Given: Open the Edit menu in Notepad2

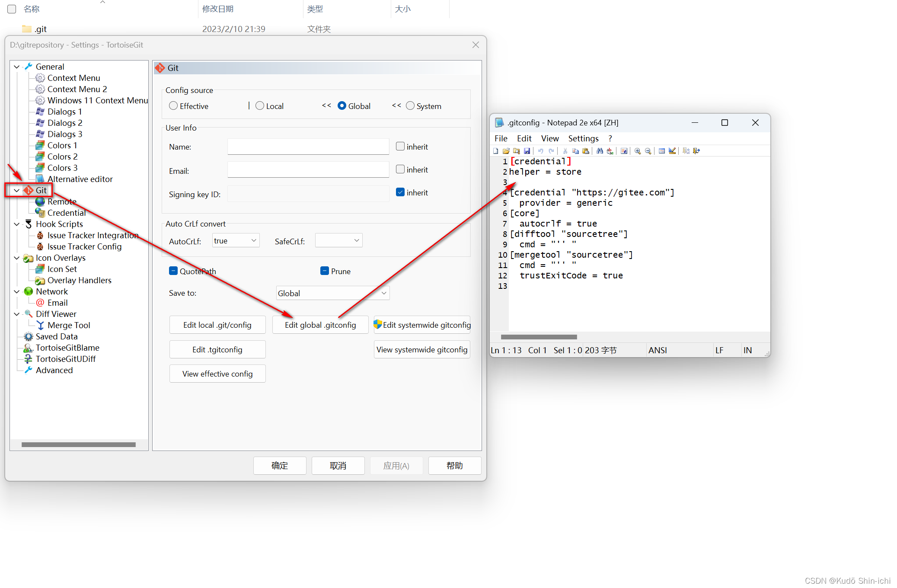Looking at the screenshot, I should pyautogui.click(x=524, y=138).
